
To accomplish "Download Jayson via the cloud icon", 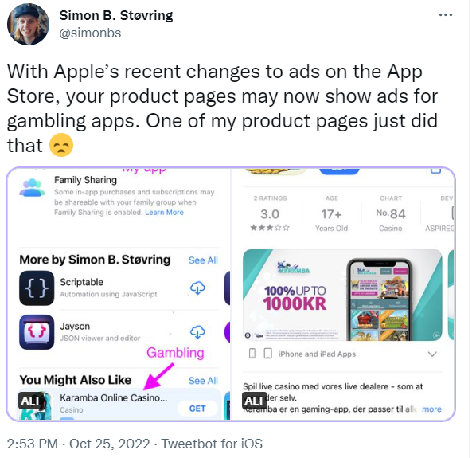I will click(x=197, y=332).
